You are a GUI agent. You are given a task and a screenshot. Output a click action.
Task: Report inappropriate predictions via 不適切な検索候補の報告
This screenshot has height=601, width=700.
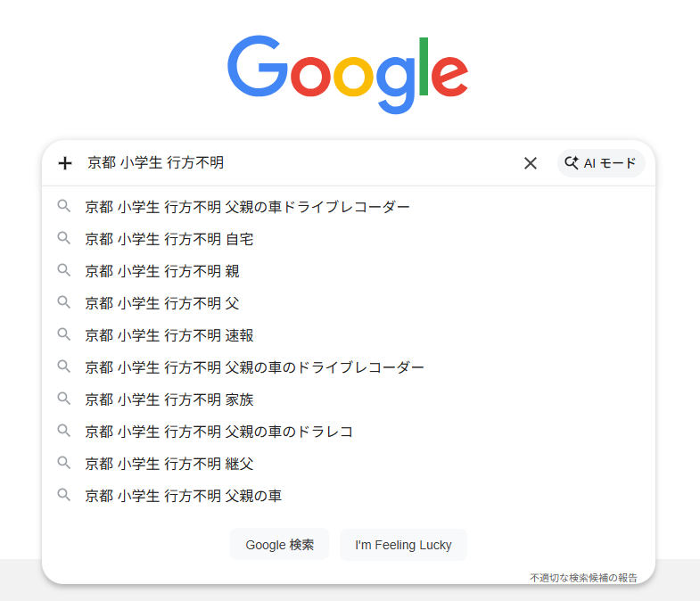pyautogui.click(x=583, y=578)
